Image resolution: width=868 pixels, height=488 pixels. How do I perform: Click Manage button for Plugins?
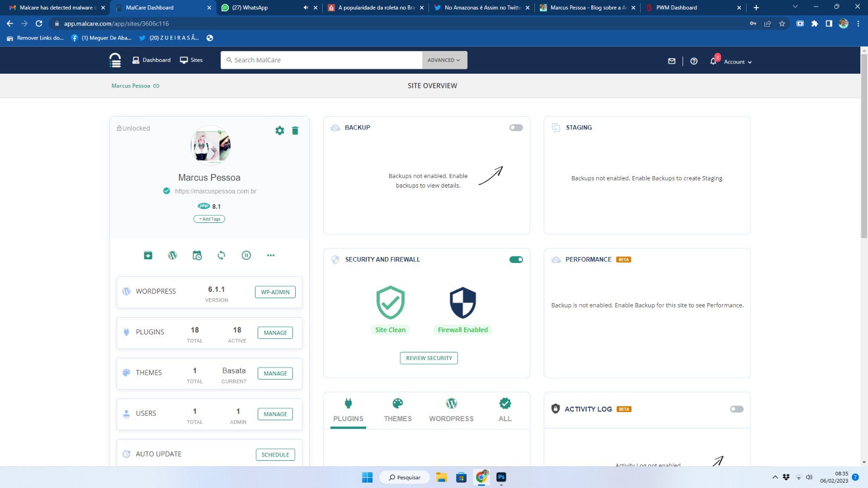275,333
